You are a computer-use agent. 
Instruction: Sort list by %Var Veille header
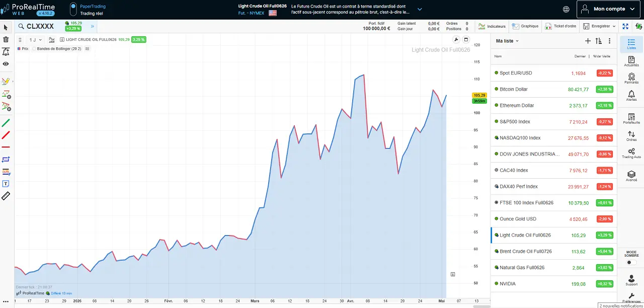point(602,56)
